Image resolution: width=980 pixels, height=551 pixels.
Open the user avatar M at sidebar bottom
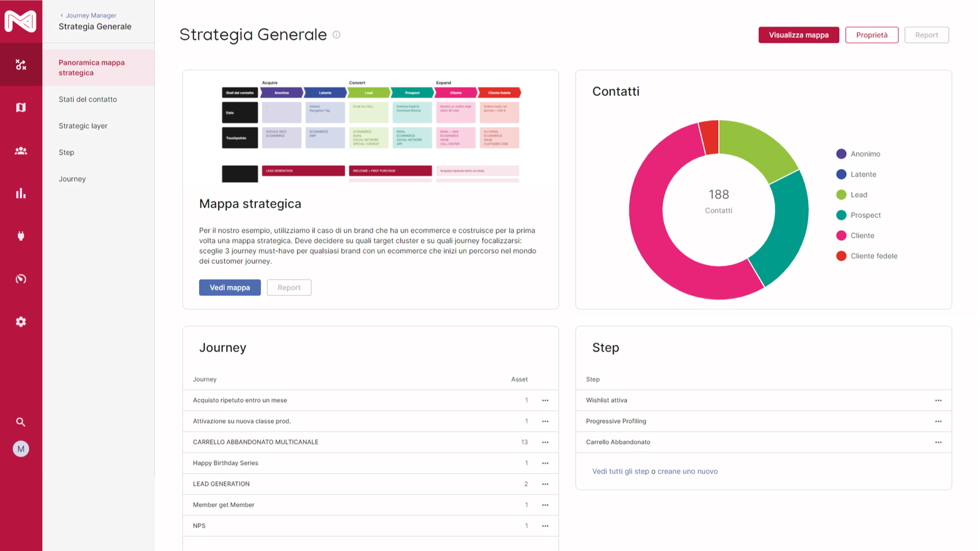tap(21, 448)
